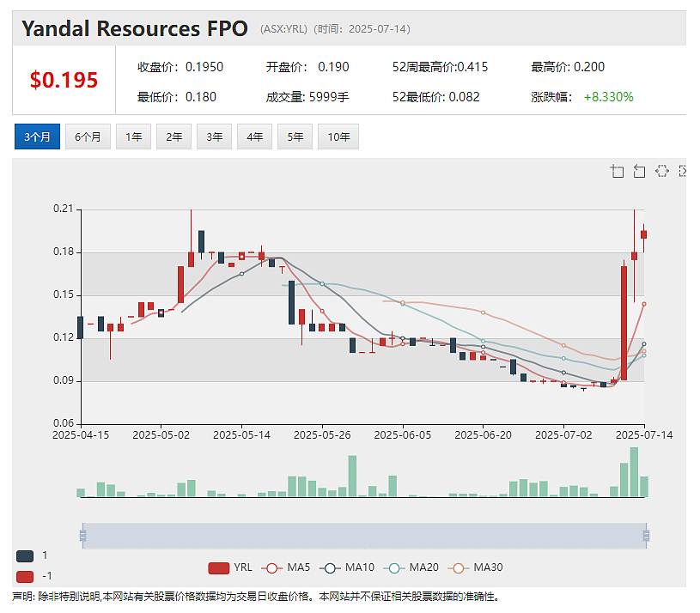Click the 52最低价: 0.082 text
Image resolution: width=700 pixels, height=613 pixels.
click(x=436, y=97)
